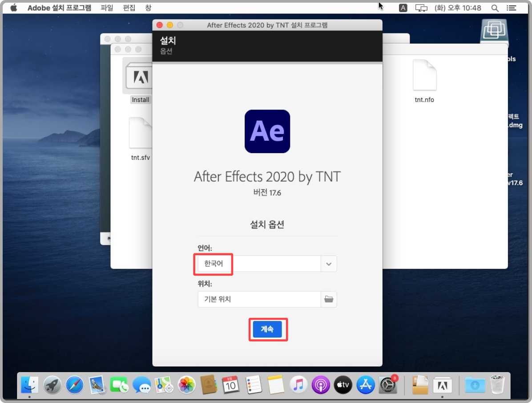Viewport: 532px width, 403px height.
Task: Launch Safari from the Dock
Action: click(74, 385)
